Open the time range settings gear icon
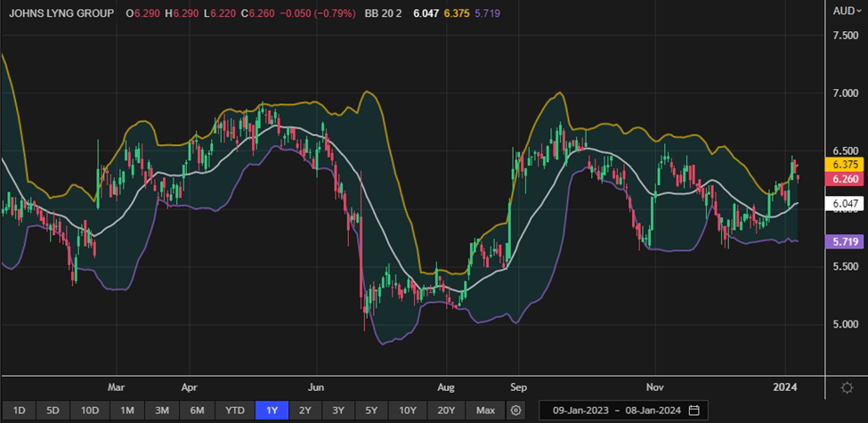Screen dimensions: 868x423 (x=515, y=411)
